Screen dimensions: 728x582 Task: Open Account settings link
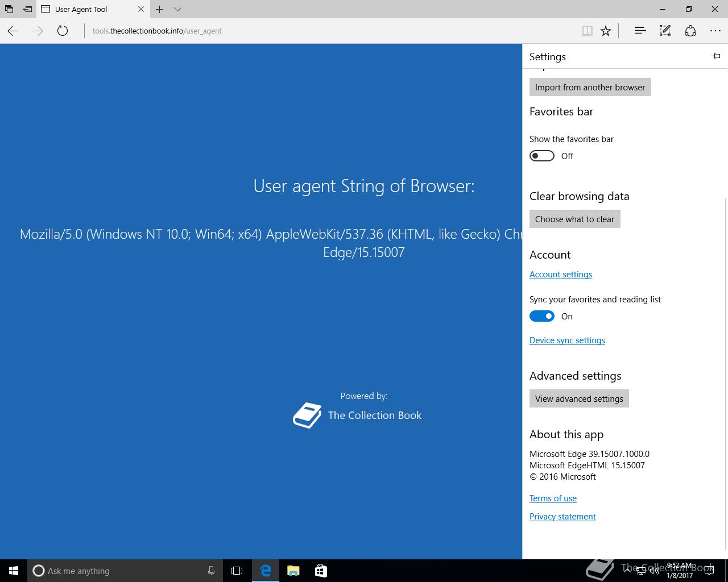click(x=561, y=274)
